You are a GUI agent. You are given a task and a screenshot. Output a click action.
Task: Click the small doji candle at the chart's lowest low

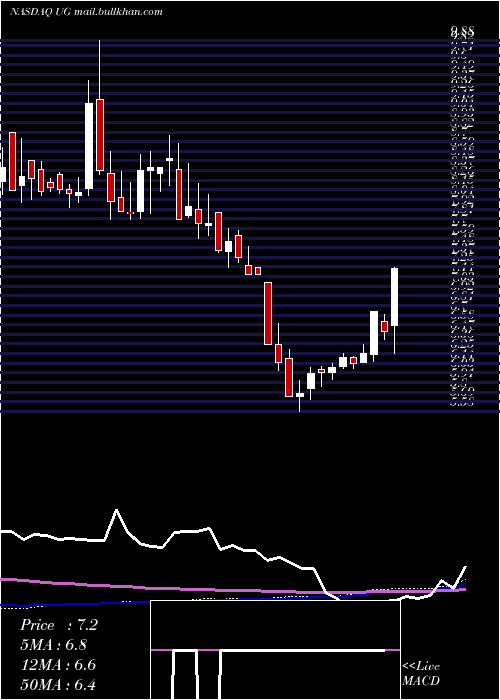tap(300, 395)
